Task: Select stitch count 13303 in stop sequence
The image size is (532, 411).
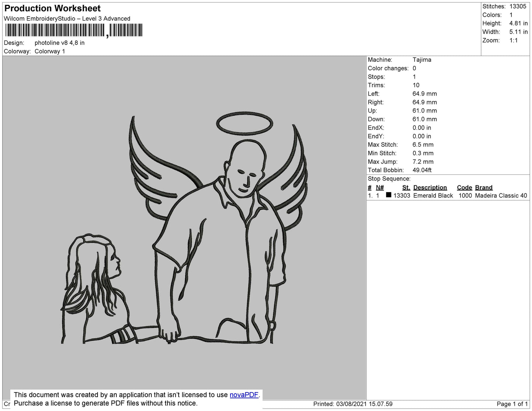Action: click(402, 196)
